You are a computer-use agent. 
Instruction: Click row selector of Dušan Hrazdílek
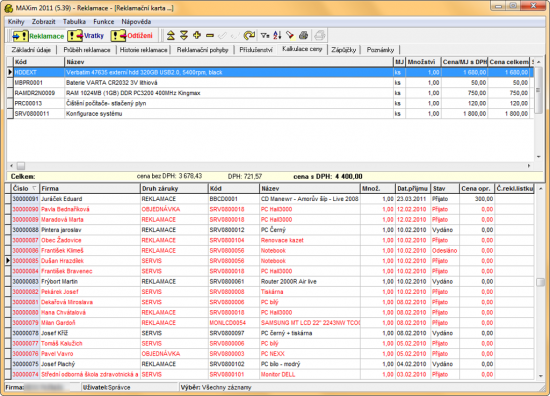click(x=8, y=261)
